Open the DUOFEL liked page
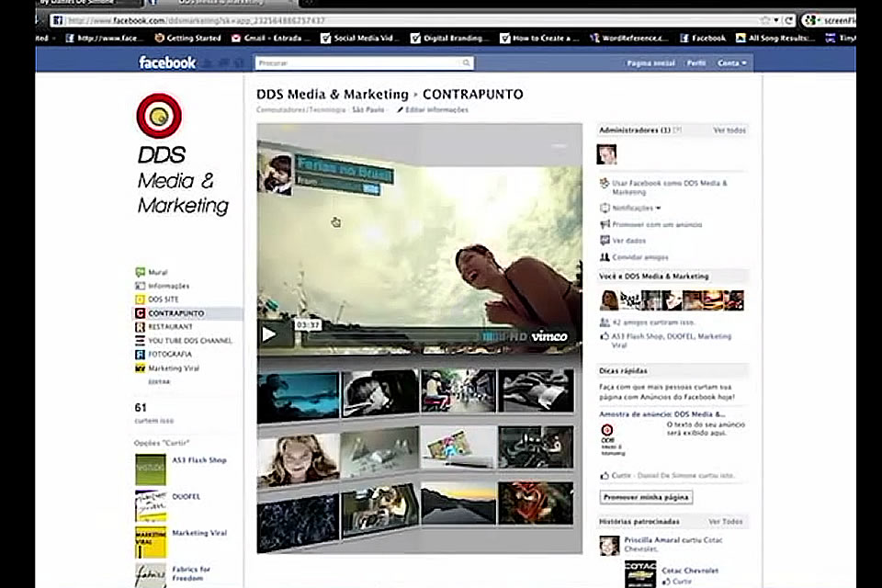This screenshot has width=882, height=588. pyautogui.click(x=187, y=497)
